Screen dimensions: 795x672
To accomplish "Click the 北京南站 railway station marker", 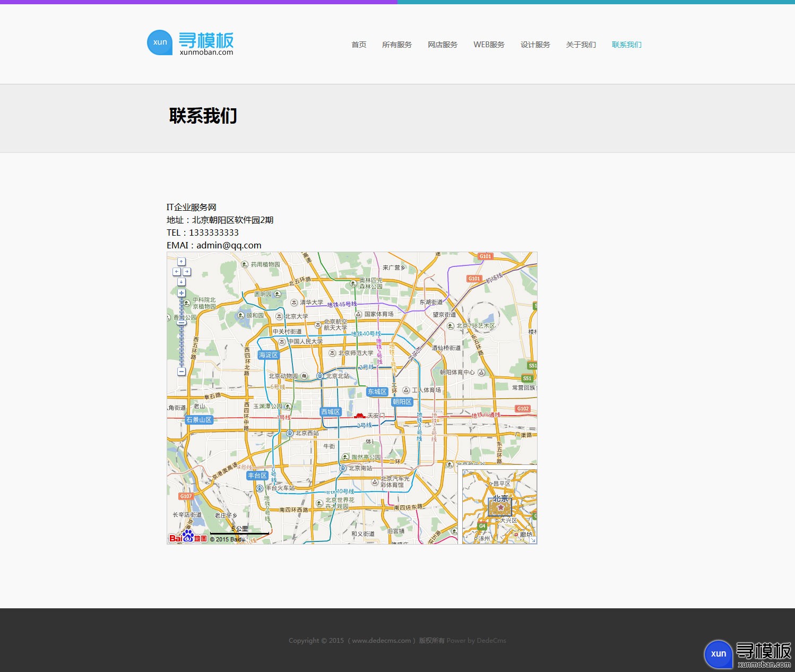I will pos(343,468).
